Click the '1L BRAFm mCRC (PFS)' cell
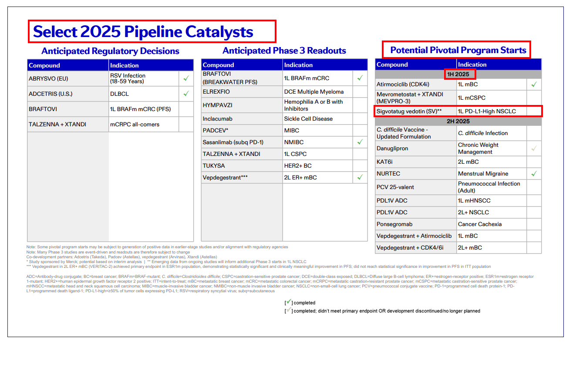Screen dimensions: 566x392 [144, 109]
